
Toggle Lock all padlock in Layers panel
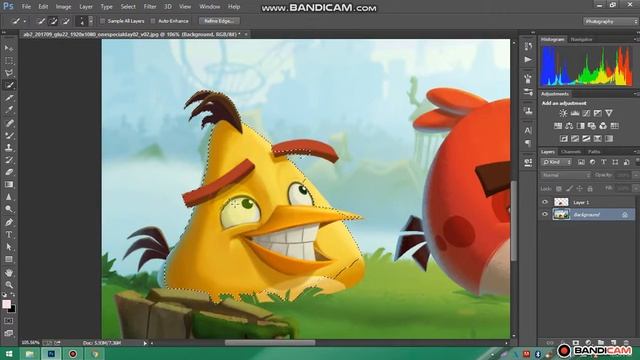tap(590, 189)
